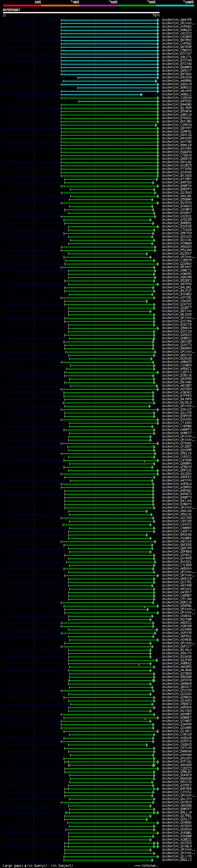Select hit UniRef100_B8GLI3

pos(177,860)
